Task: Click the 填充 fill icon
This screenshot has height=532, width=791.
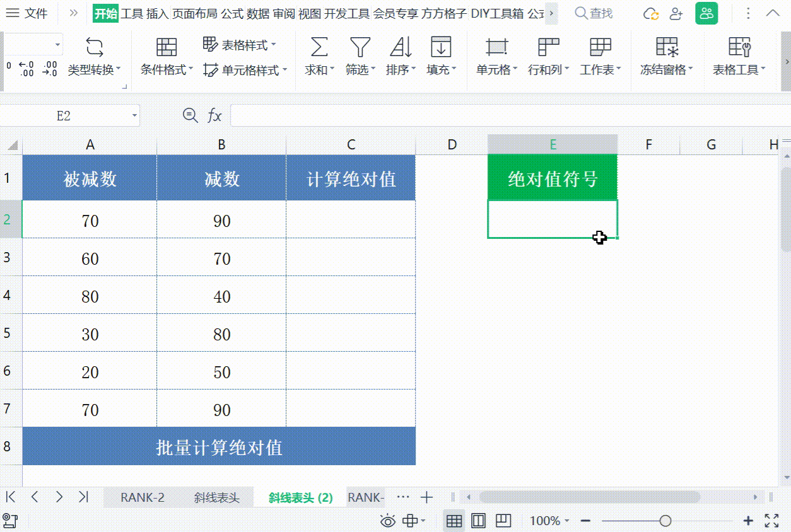Action: (441, 47)
